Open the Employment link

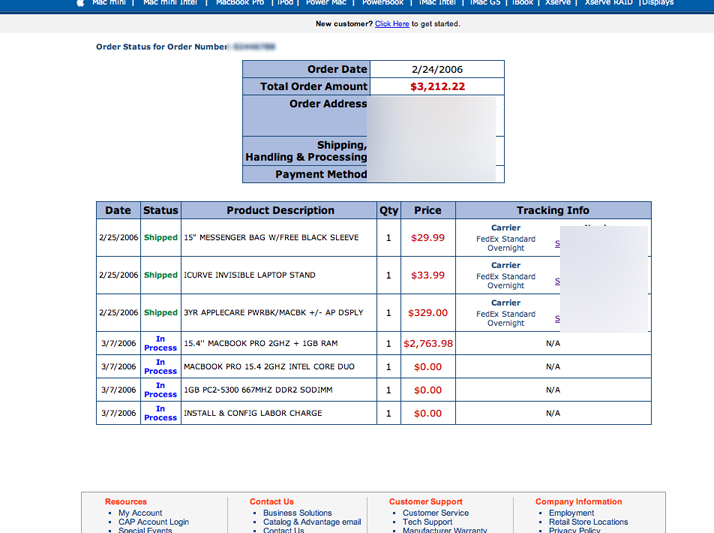(x=571, y=513)
